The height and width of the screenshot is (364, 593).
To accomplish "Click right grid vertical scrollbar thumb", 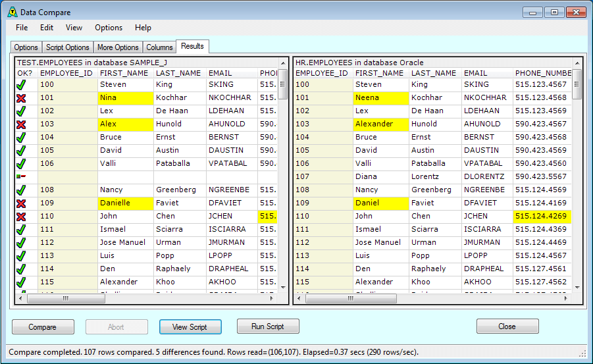I will [577, 84].
